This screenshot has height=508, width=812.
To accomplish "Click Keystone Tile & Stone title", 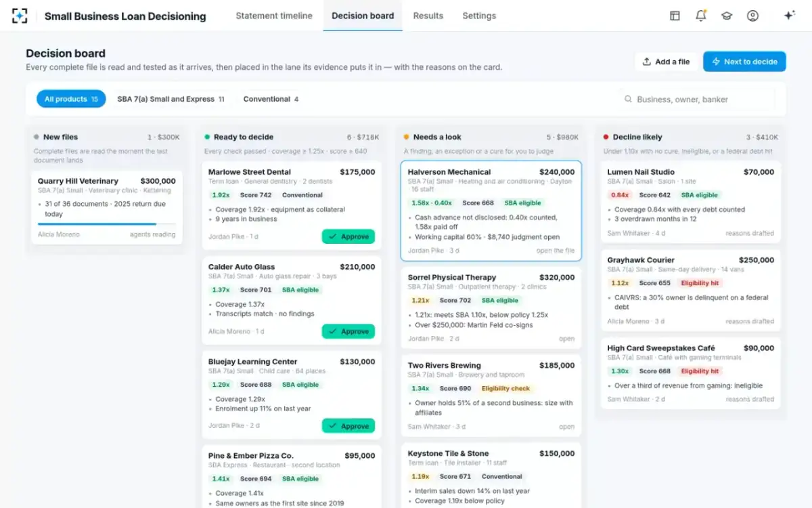I will click(448, 453).
